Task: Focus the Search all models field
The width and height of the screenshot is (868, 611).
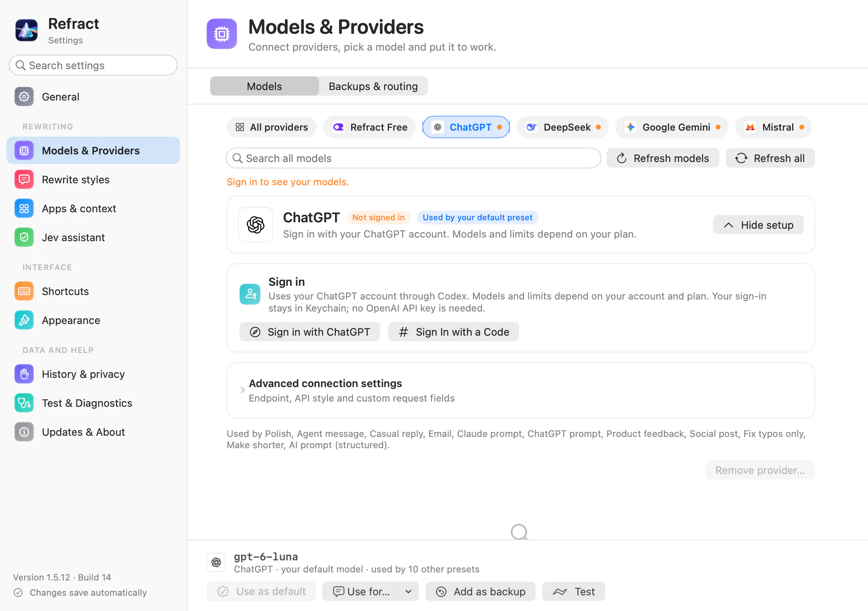Action: (x=414, y=158)
